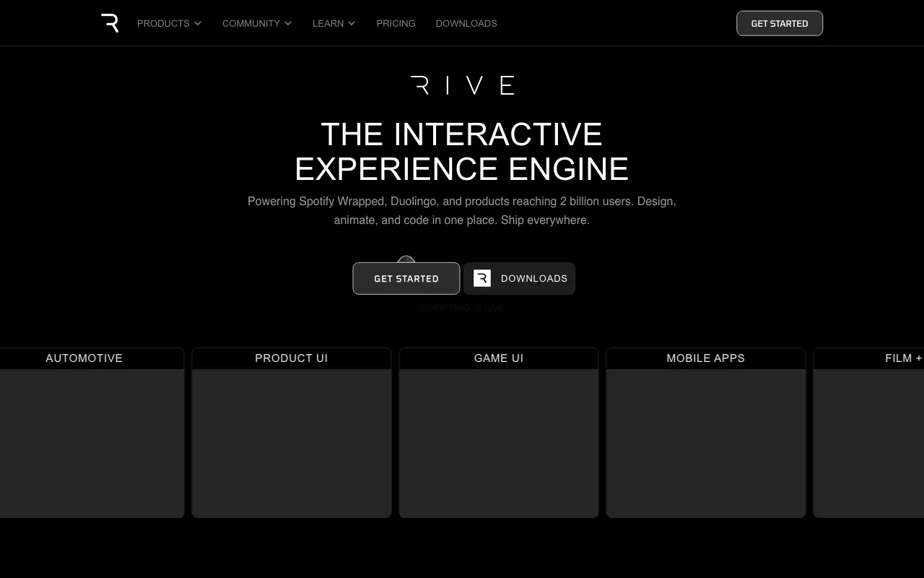Click the Rive icon in Downloads button
Image resolution: width=924 pixels, height=578 pixels.
point(482,278)
